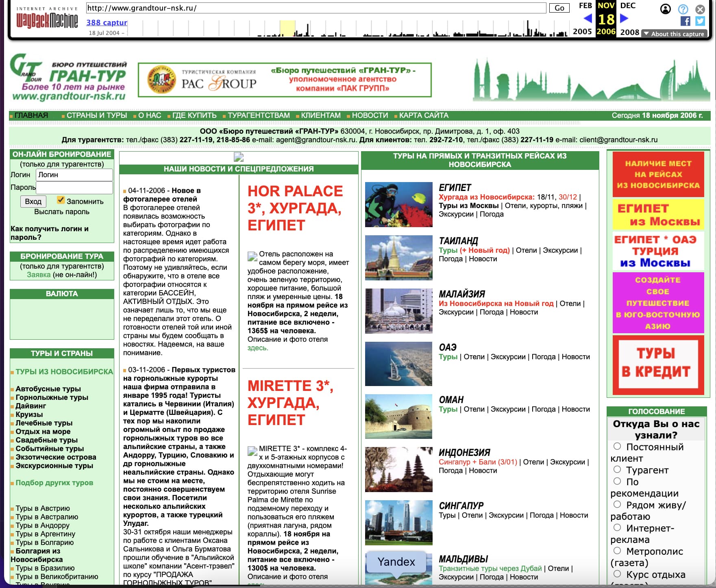Select Интернет-реклама radio option
Image resolution: width=716 pixels, height=588 pixels.
coord(617,527)
